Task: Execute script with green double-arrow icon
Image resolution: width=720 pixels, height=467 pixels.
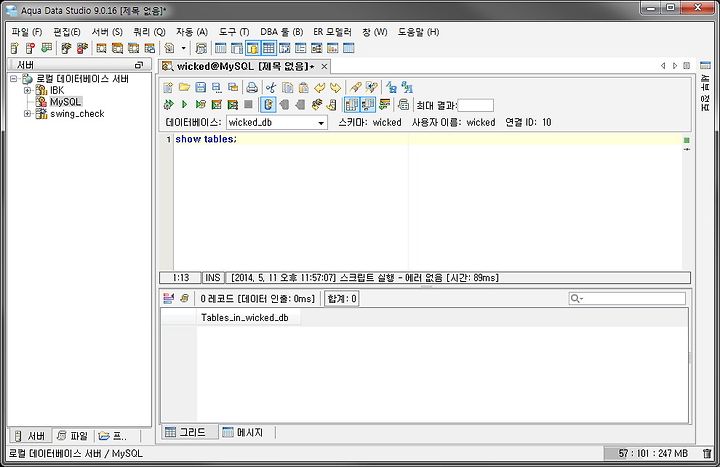Action: click(x=169, y=105)
